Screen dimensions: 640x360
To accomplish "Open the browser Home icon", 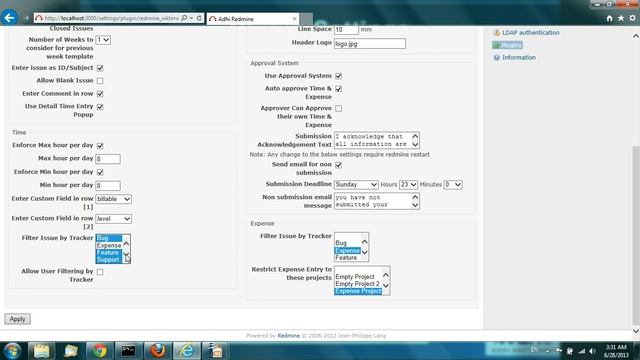I will (609, 18).
